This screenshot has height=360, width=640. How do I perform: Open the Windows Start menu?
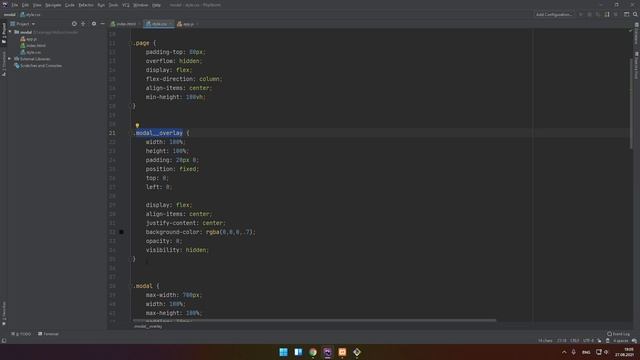[283, 352]
